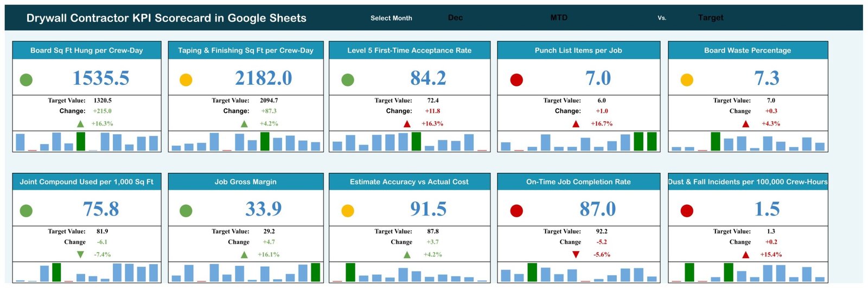Click sparkline chart under Board Sq Ft Hung

[87, 141]
